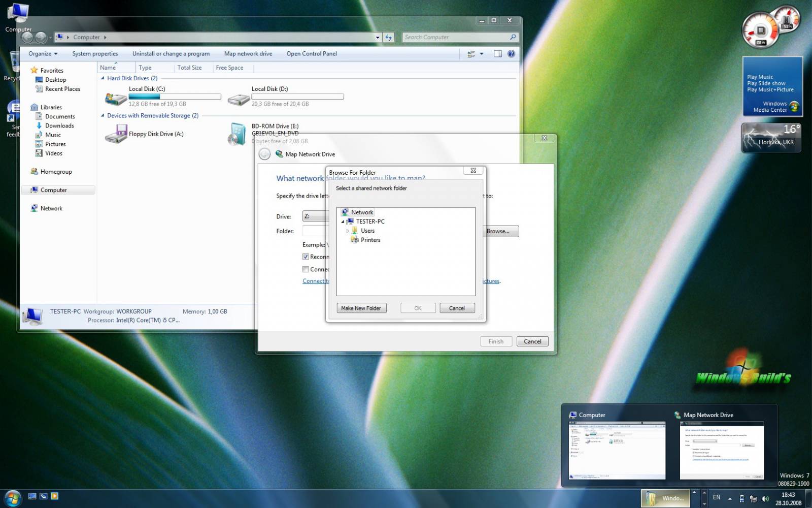Toggle the Connect using different credentials checkbox

[x=306, y=269]
